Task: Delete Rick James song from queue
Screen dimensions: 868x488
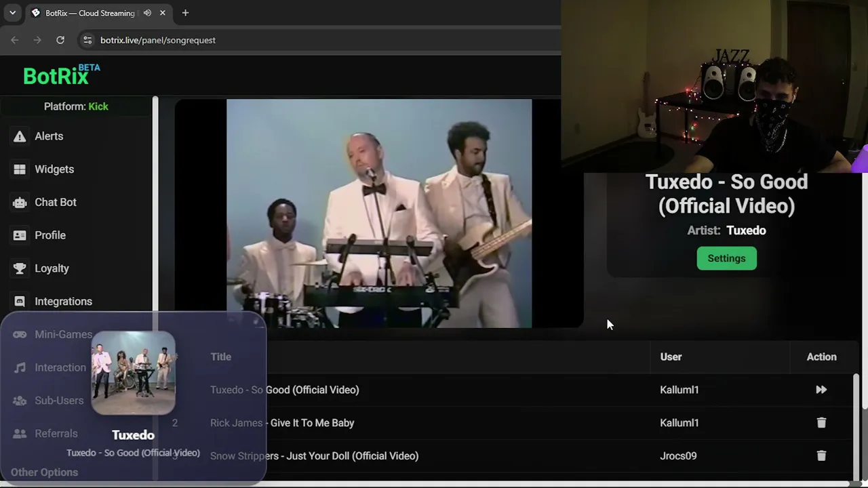Action: [821, 423]
